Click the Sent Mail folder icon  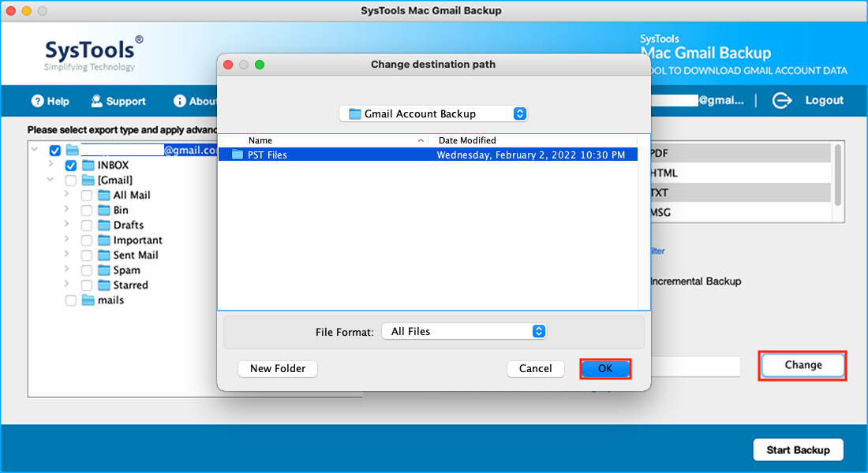coord(104,255)
